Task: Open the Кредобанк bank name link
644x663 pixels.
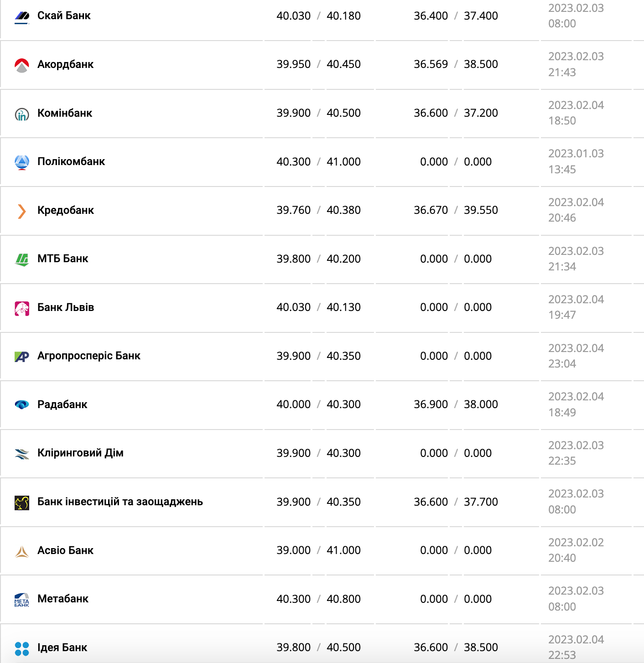Action: pyautogui.click(x=66, y=210)
